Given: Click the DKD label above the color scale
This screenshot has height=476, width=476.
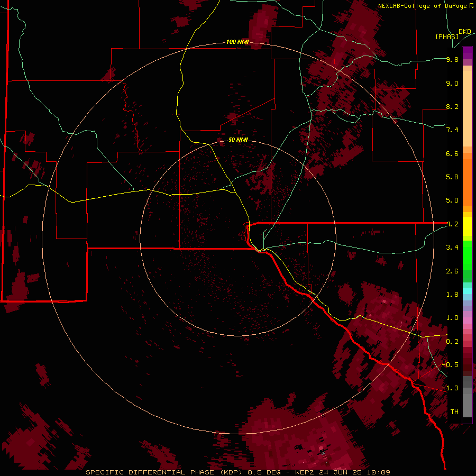Looking at the screenshot, I should pos(465,32).
